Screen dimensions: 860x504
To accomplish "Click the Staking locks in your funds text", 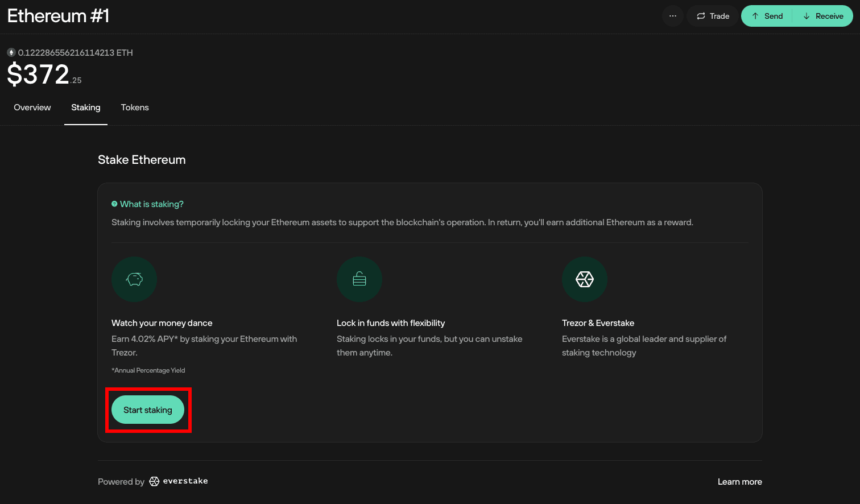I will pyautogui.click(x=429, y=346).
